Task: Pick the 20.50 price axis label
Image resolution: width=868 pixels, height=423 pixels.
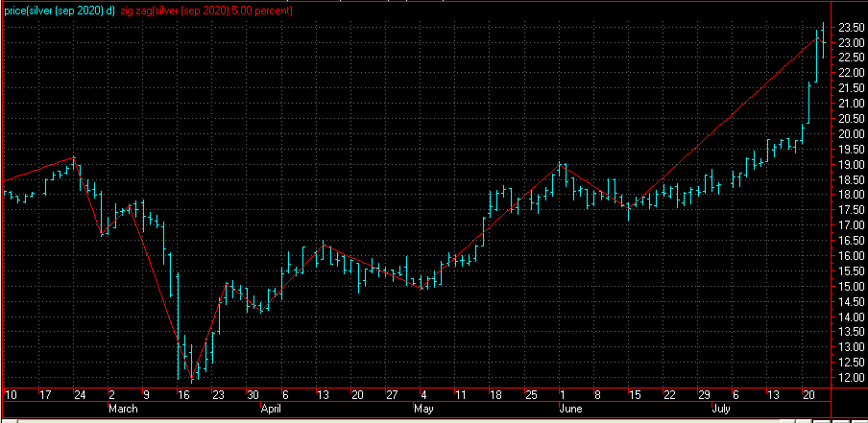Action: pyautogui.click(x=850, y=119)
